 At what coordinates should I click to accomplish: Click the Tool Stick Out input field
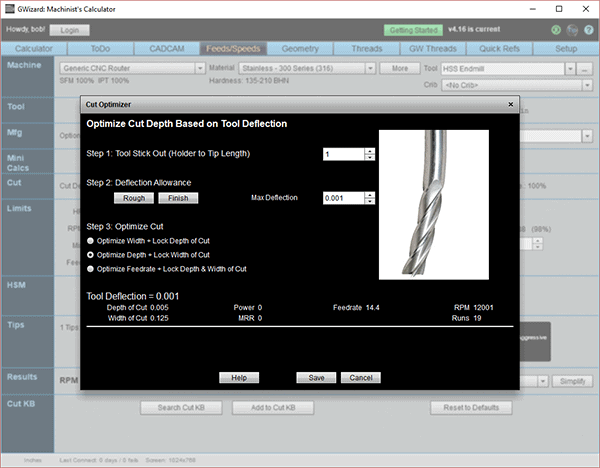(344, 154)
